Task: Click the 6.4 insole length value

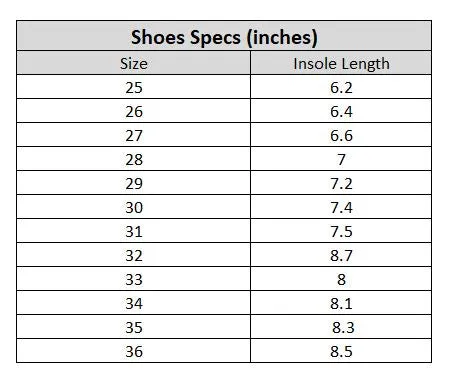Action: point(341,111)
